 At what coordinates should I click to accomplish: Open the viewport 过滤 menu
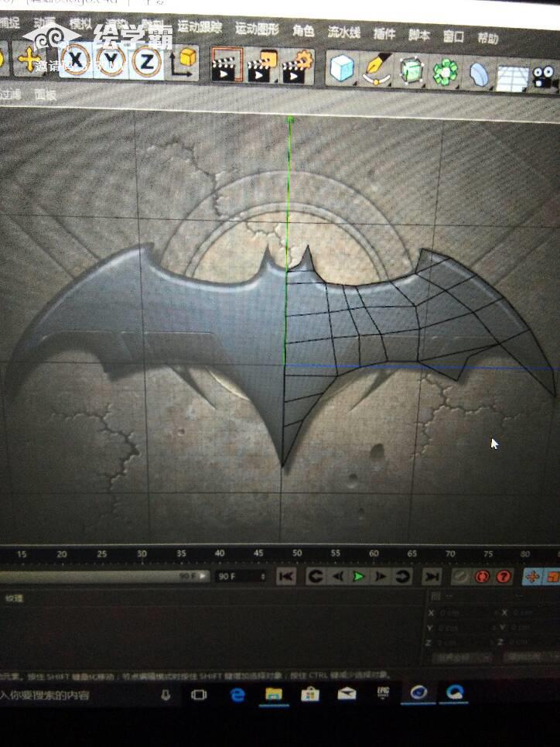11,94
